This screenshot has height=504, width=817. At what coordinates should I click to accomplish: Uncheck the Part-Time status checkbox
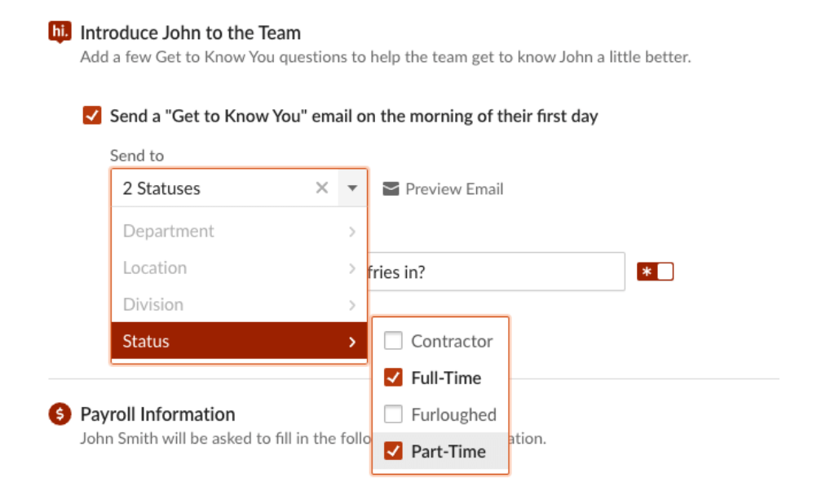pos(393,451)
